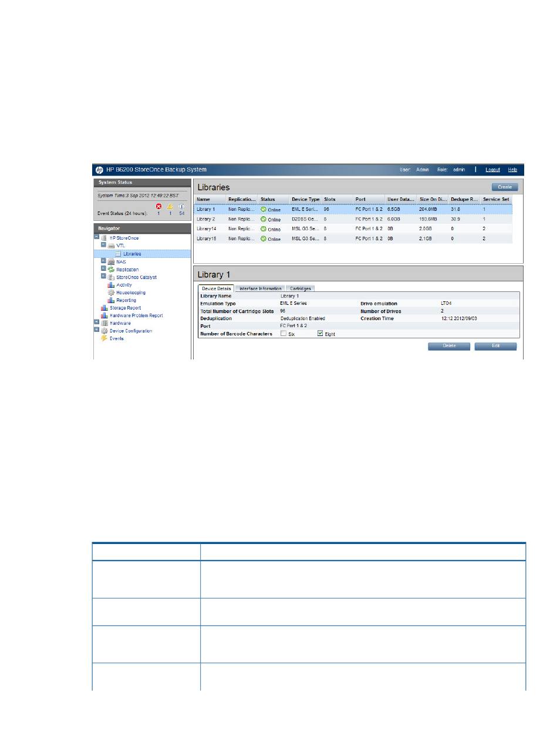560x746 pixels.
Task: Click the blue info event status icon
Action: point(181,206)
